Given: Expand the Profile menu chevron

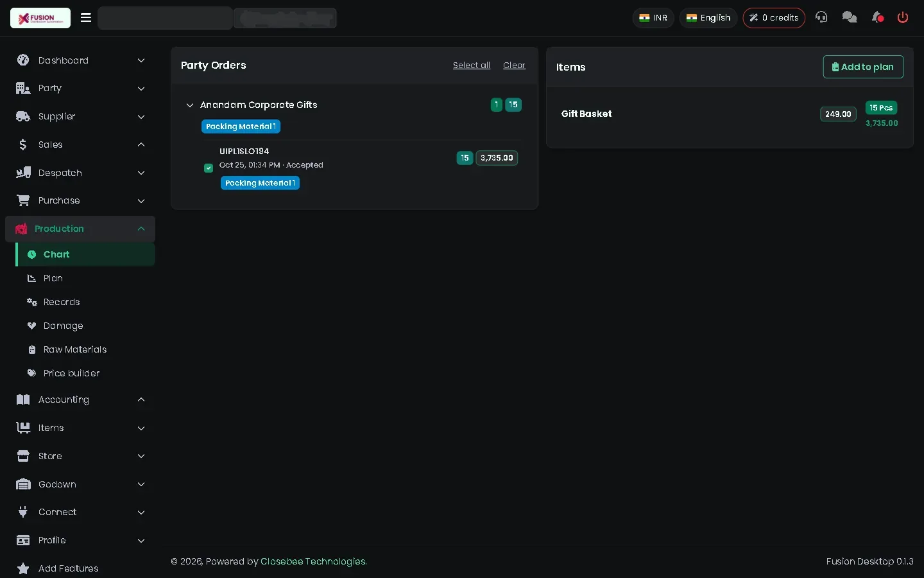Looking at the screenshot, I should [x=141, y=541].
